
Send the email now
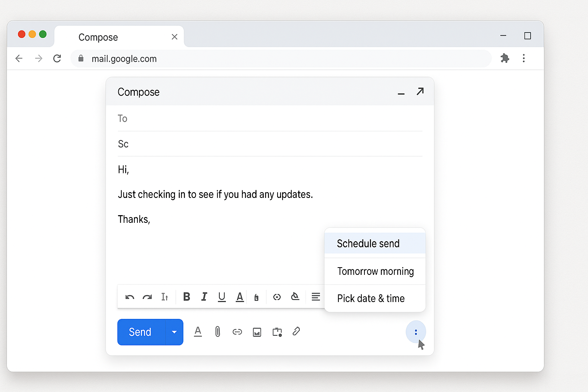141,332
